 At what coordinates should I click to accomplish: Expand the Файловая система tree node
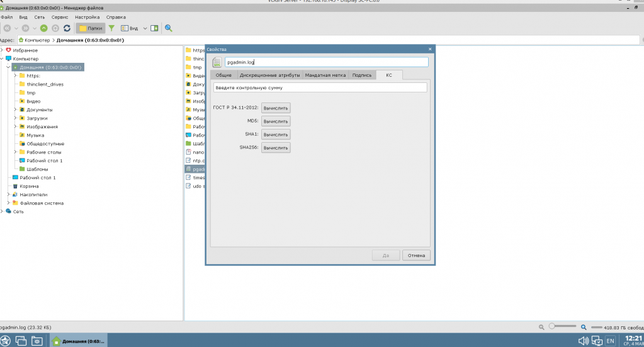tap(8, 203)
